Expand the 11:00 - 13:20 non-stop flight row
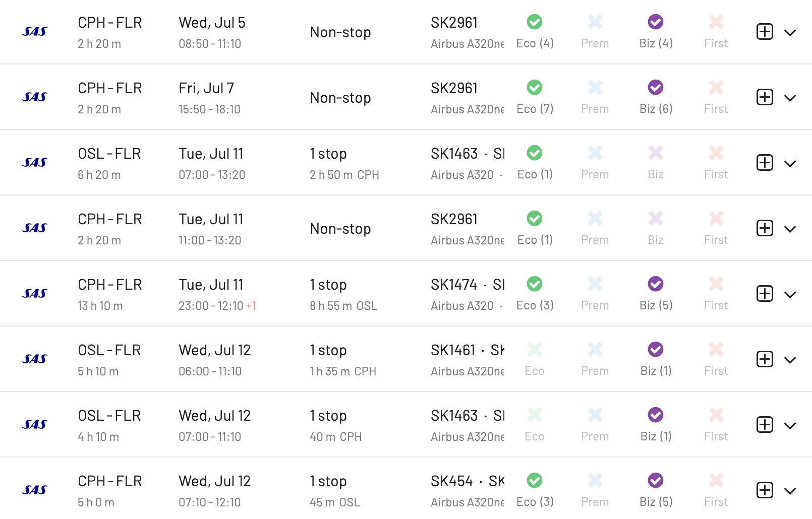This screenshot has width=812, height=519. click(790, 229)
